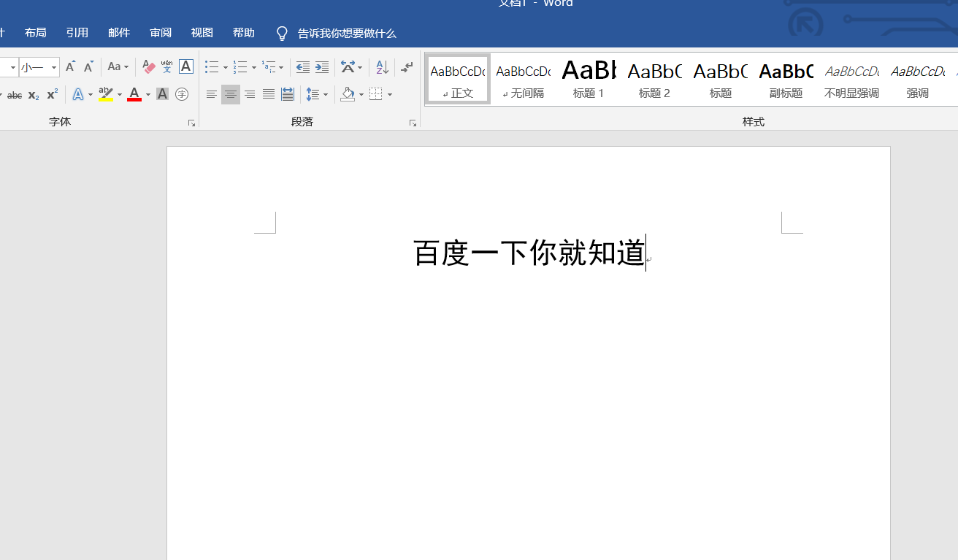Open Paragraph dialog launcher (段落)
Viewport: 958px width, 560px height.
click(x=413, y=123)
